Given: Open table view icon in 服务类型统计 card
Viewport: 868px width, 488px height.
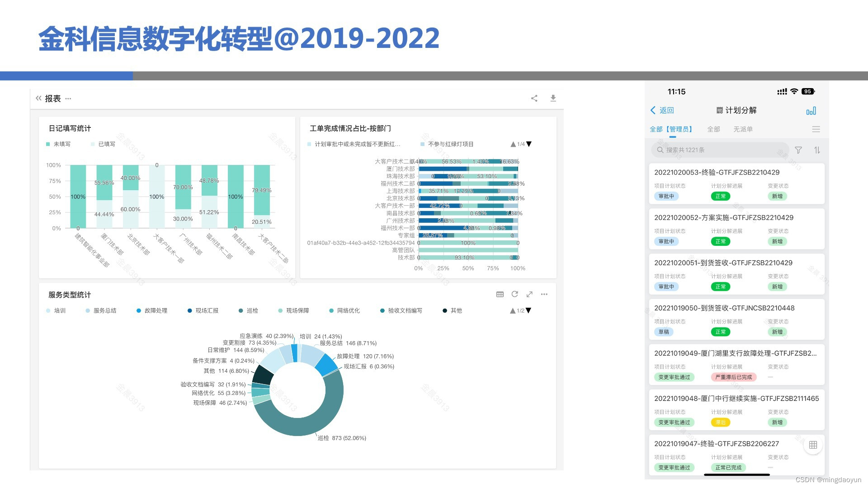Looking at the screenshot, I should pyautogui.click(x=500, y=294).
